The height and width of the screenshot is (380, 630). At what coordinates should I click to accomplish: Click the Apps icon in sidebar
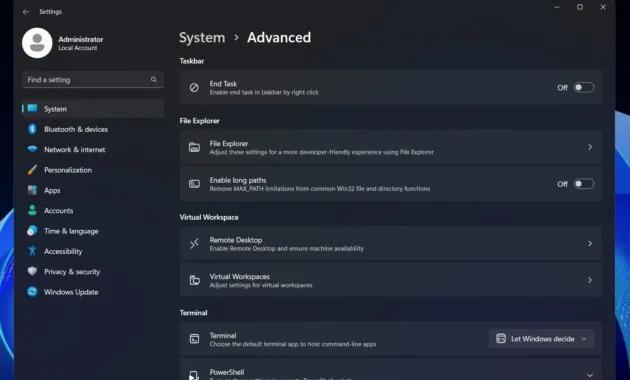pos(33,190)
